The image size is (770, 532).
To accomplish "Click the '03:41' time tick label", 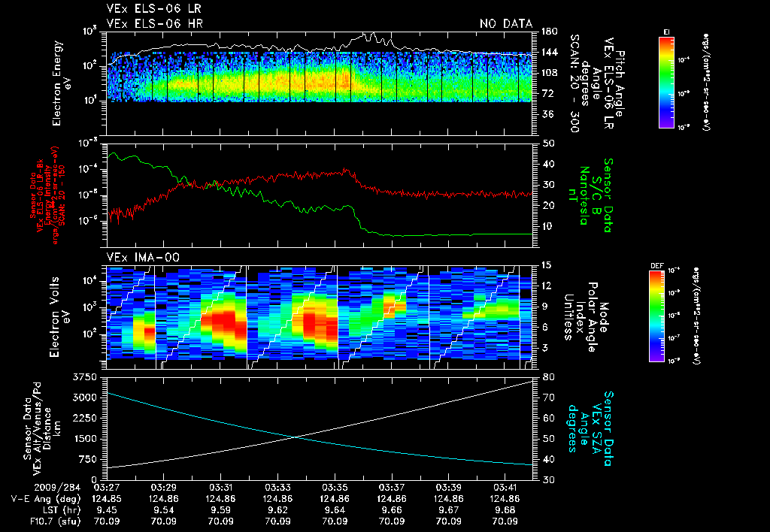I will coord(505,488).
